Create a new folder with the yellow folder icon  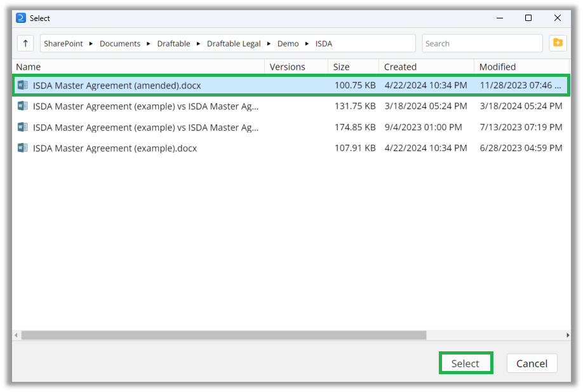(x=558, y=43)
